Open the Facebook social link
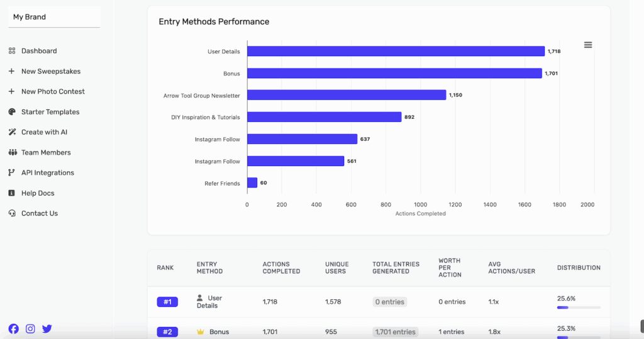Image resolution: width=644 pixels, height=339 pixels. [13, 328]
